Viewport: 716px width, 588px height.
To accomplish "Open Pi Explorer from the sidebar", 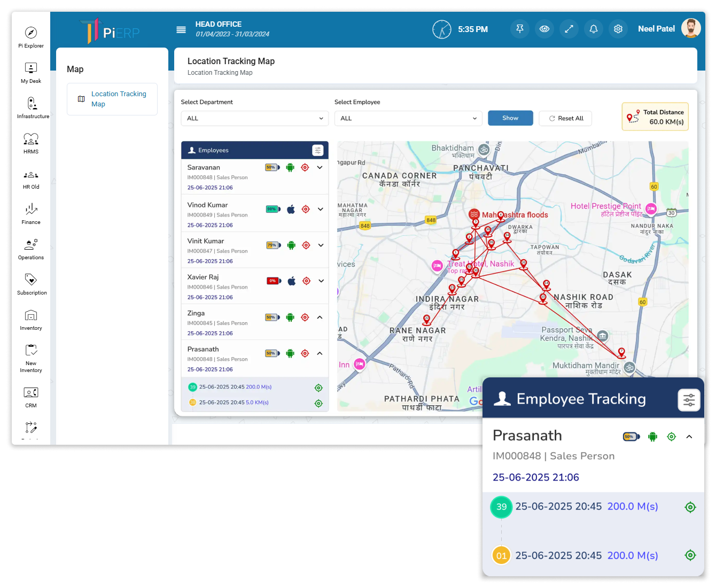I will (x=31, y=37).
